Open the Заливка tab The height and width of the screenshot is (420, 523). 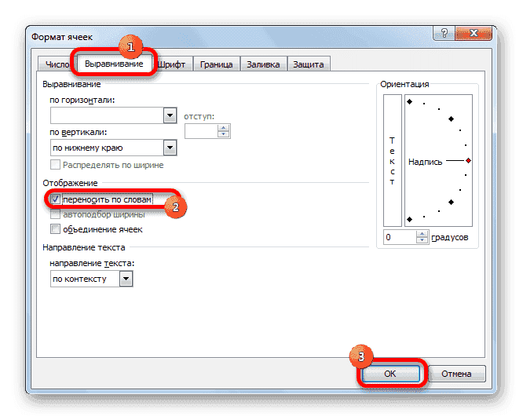[263, 64]
